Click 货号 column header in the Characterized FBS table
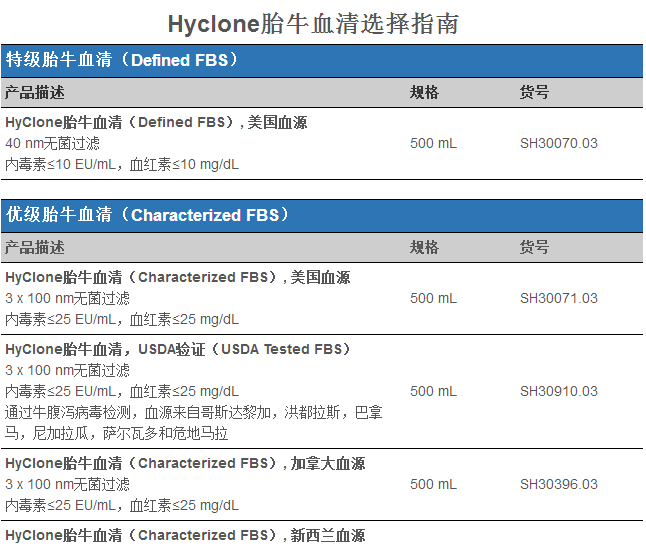The image size is (646, 546). (534, 247)
